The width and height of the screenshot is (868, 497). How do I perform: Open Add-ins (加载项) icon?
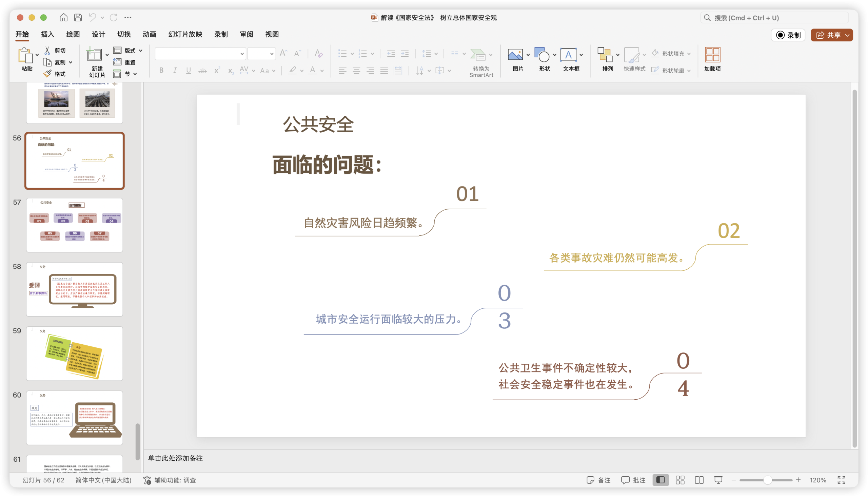point(712,55)
